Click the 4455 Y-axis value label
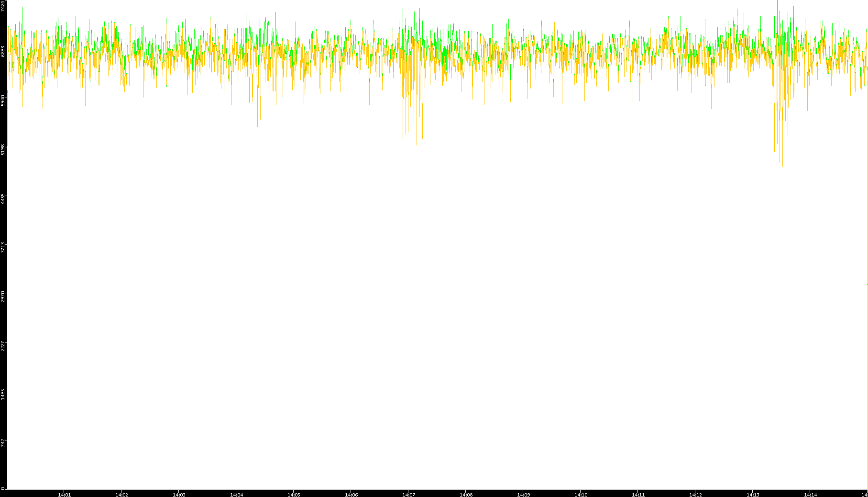868x497 pixels. [x=3, y=199]
